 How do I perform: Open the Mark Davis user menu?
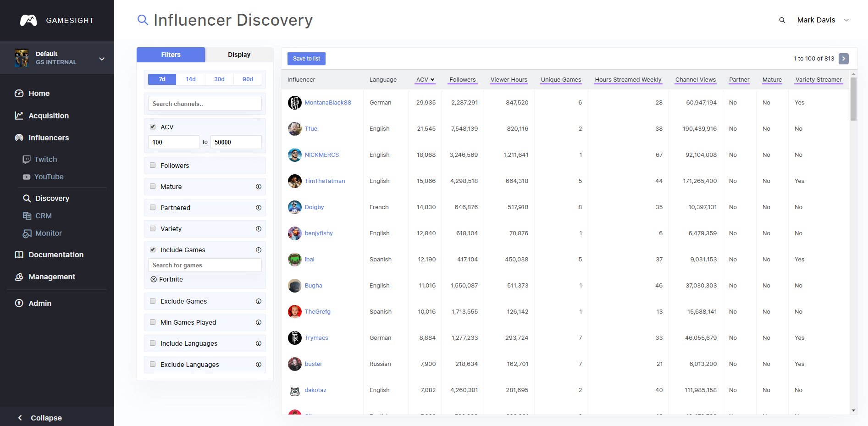(x=823, y=20)
